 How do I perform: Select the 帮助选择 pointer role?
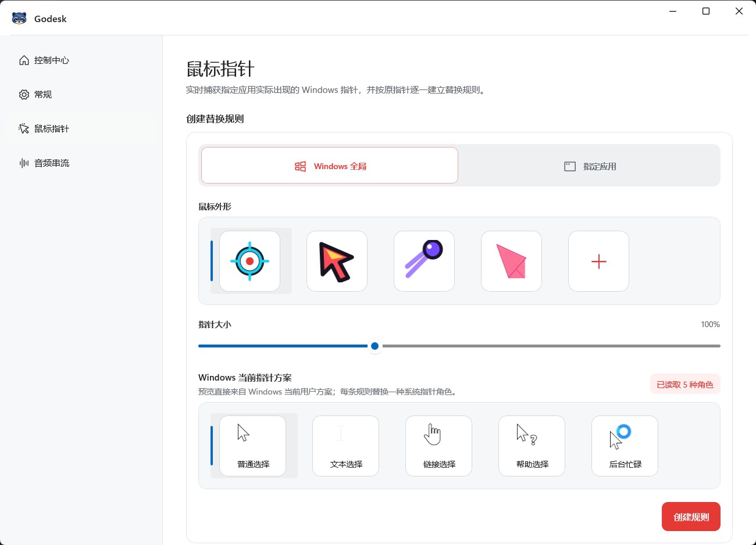(532, 446)
